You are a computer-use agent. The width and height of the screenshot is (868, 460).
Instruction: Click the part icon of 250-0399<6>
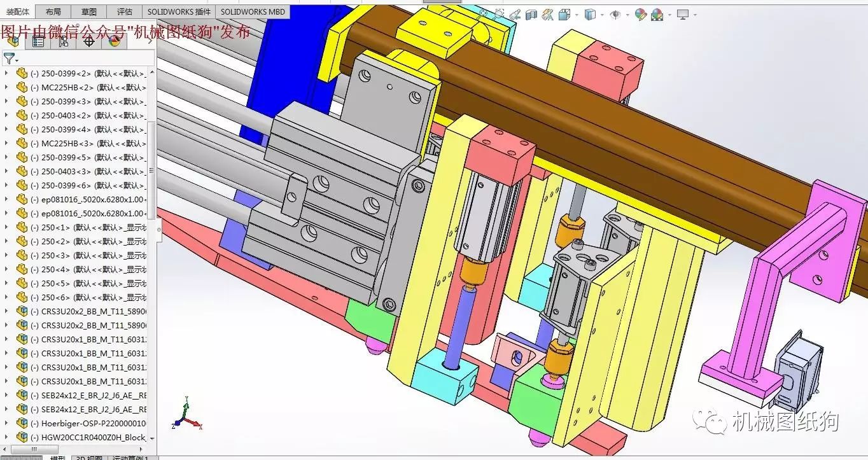[x=22, y=185]
